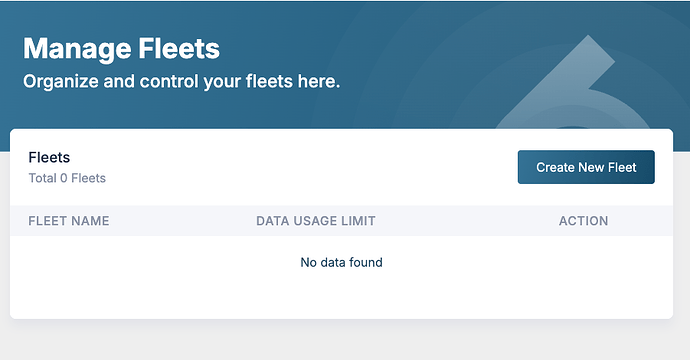Click the ACTION column header
690x360 pixels.
coord(583,221)
